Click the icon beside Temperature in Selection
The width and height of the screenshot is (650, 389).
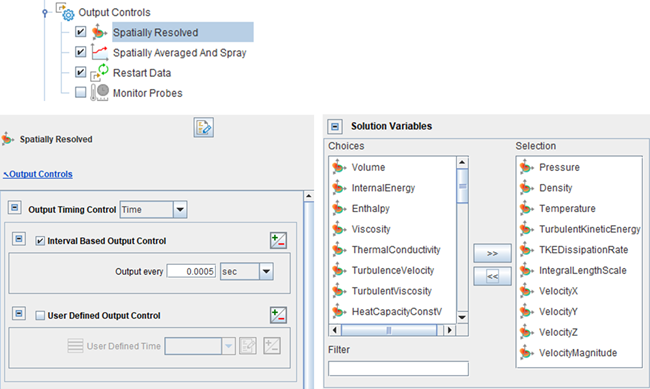[x=526, y=208]
